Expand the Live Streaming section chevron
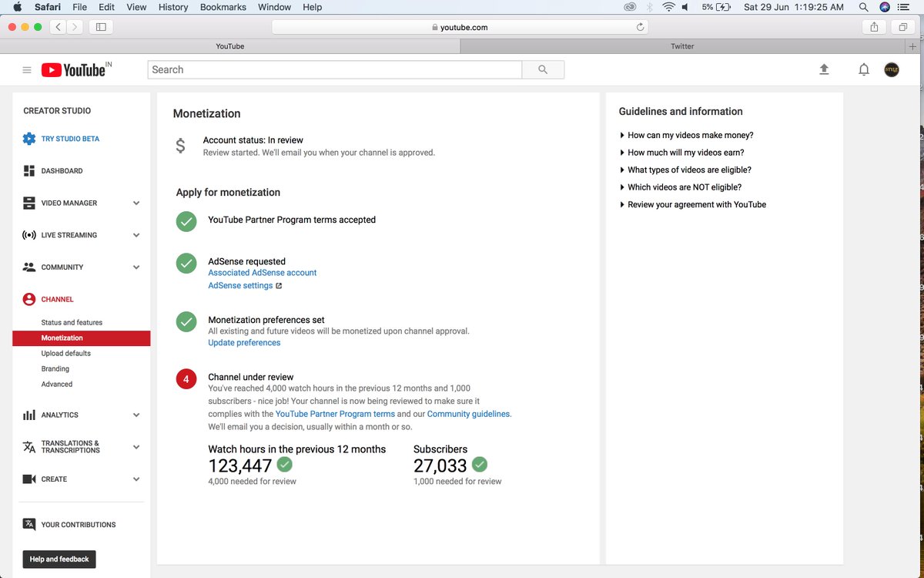The width and height of the screenshot is (924, 578). point(136,235)
